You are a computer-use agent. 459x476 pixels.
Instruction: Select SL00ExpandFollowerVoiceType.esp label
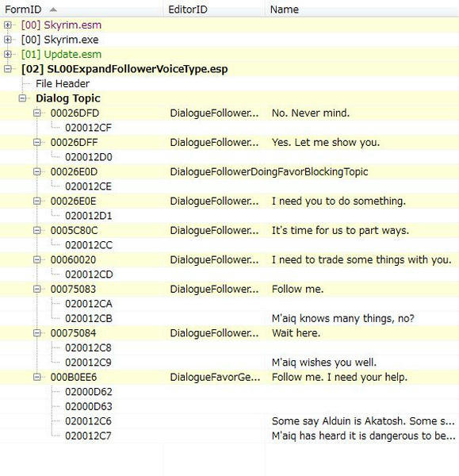(124, 69)
